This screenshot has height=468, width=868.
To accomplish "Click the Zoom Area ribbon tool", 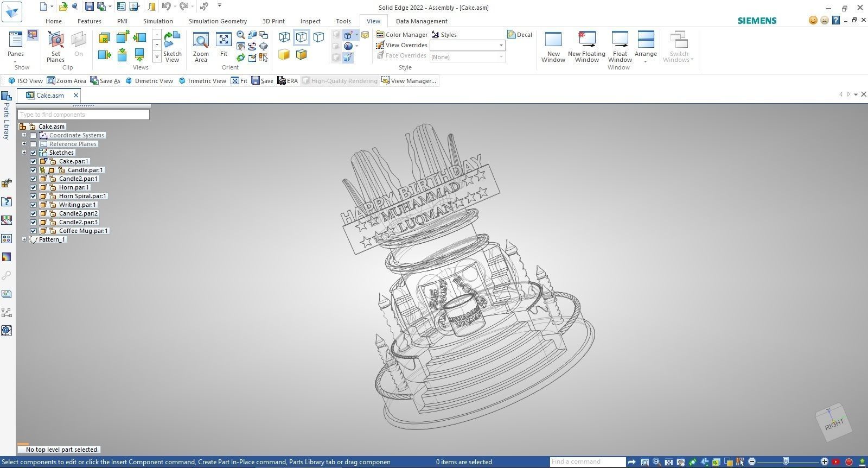I will click(201, 47).
